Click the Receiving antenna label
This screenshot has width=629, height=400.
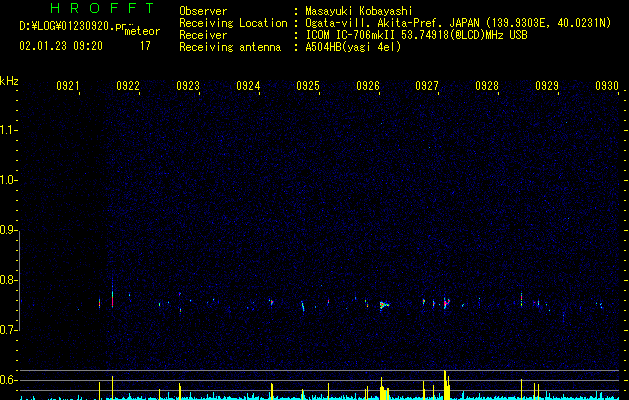(230, 47)
